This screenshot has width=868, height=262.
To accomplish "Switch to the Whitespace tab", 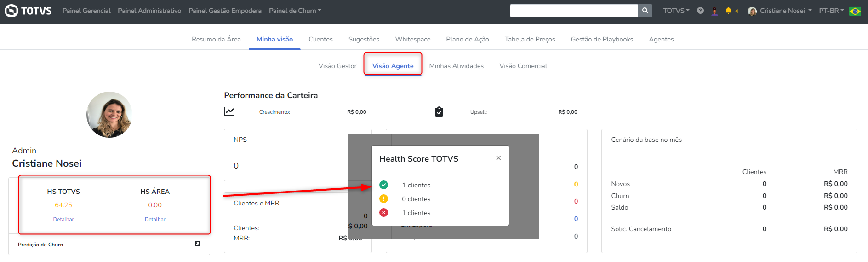I will (413, 39).
